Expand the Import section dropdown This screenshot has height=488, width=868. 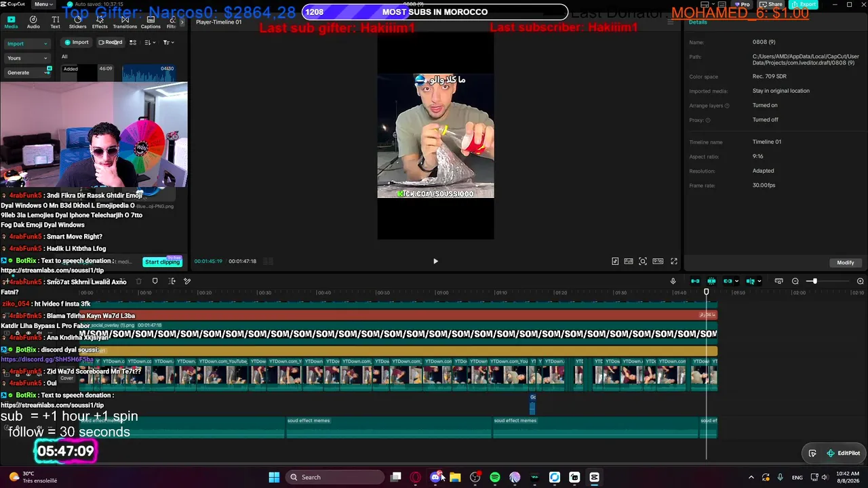click(27, 43)
